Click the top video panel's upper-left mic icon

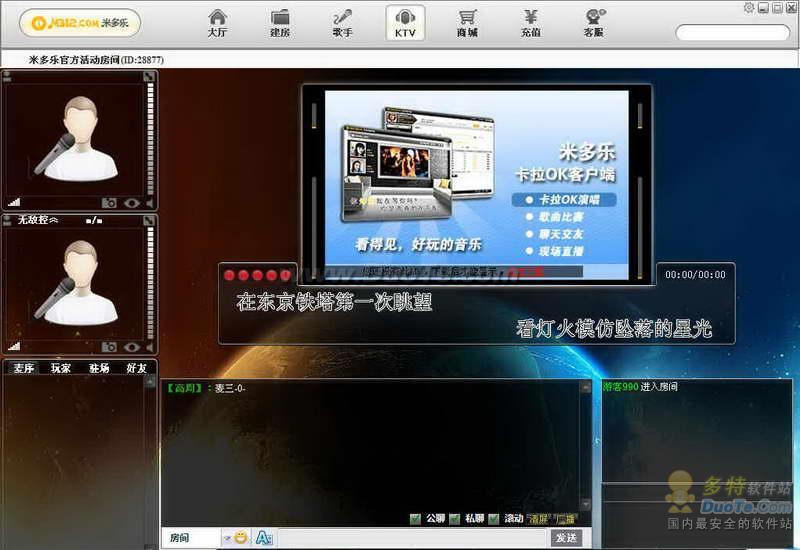click(7, 77)
